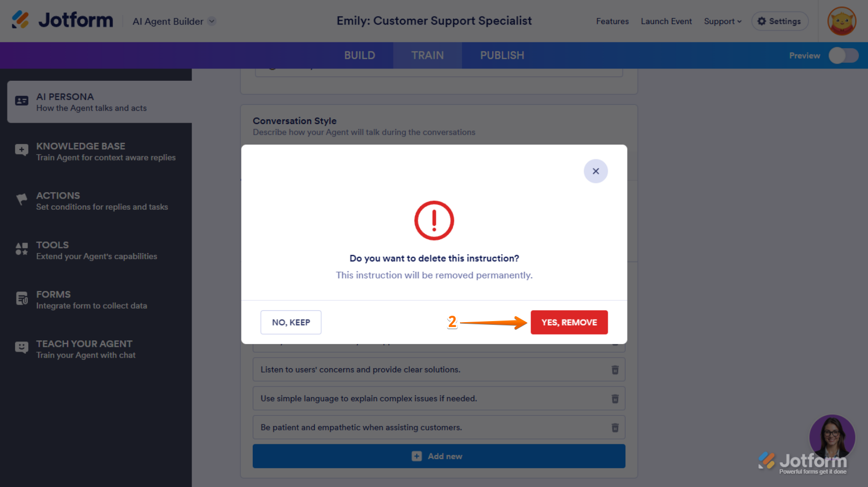Delete the "Listen to users' concerns" instruction
Viewport: 868px width, 487px height.
tap(615, 370)
